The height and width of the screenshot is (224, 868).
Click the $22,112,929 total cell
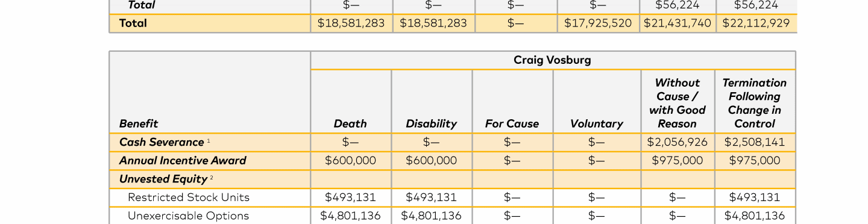(x=754, y=23)
